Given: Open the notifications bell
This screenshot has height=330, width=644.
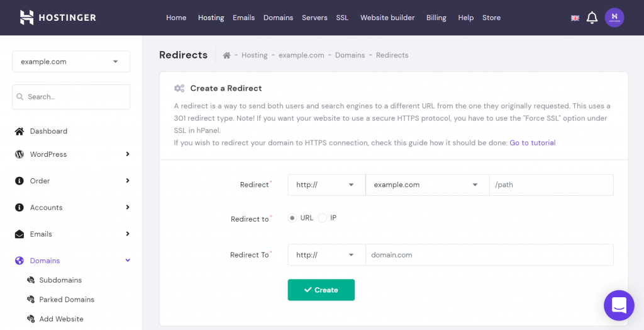Looking at the screenshot, I should 592,18.
